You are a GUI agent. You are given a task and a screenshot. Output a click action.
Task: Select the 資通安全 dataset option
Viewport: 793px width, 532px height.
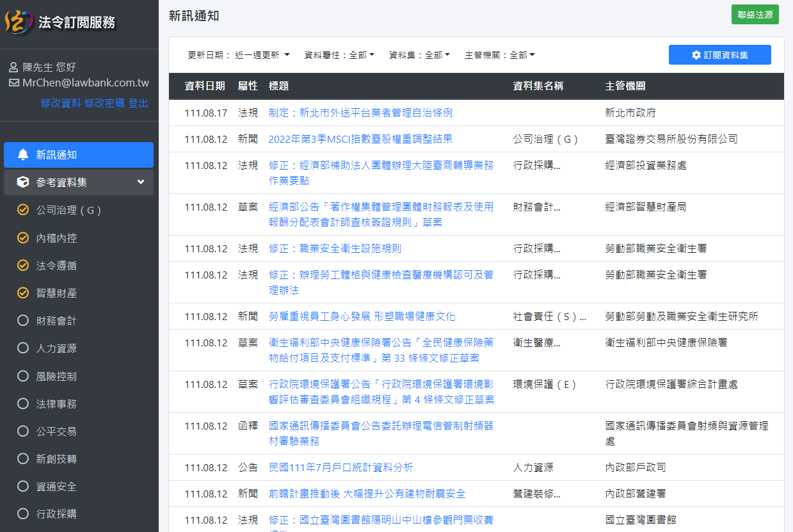click(23, 486)
